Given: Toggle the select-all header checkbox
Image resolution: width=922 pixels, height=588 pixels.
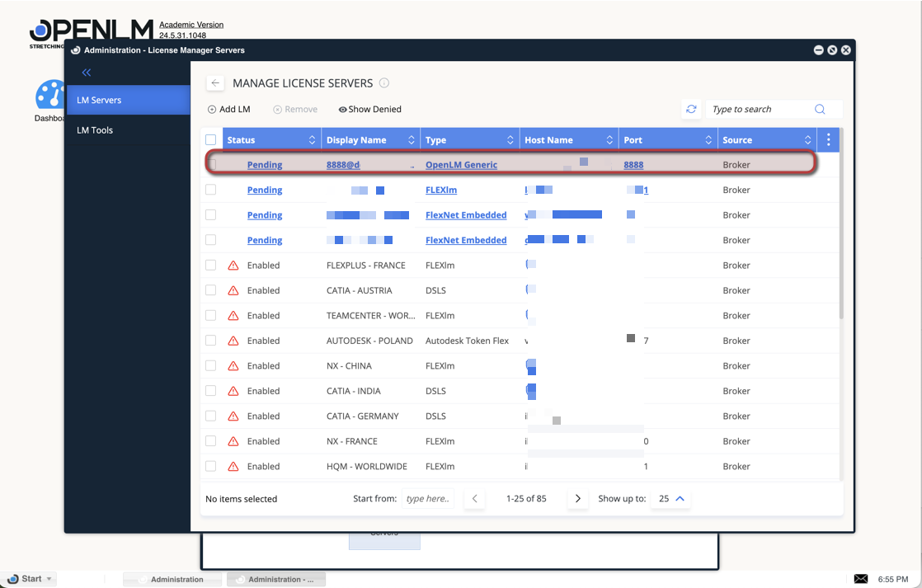Looking at the screenshot, I should point(211,140).
